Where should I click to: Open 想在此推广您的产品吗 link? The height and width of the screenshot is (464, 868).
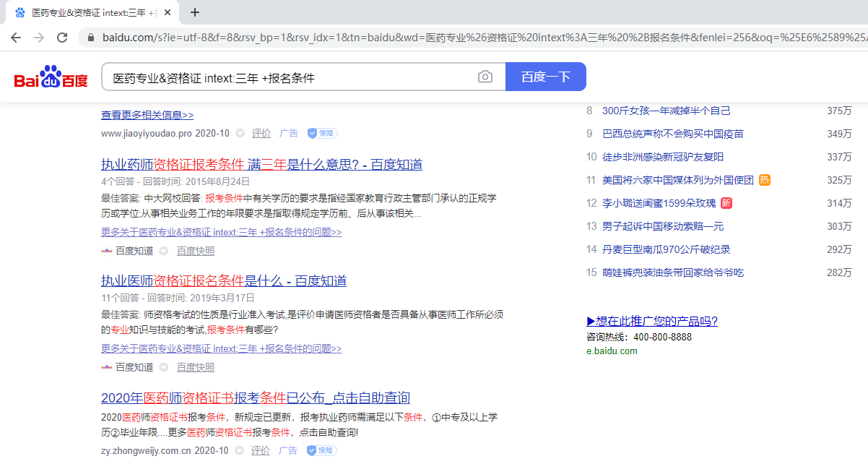point(652,321)
